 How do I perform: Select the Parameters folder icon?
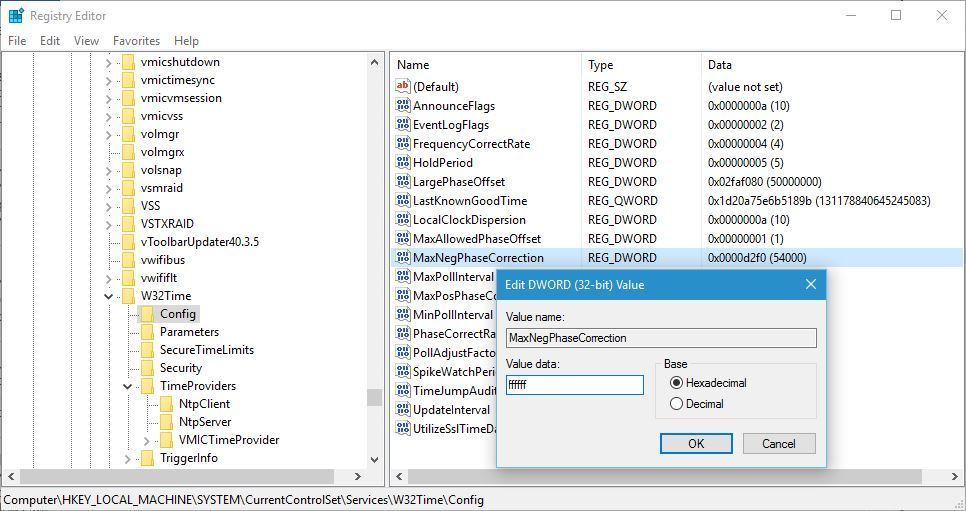click(x=147, y=332)
